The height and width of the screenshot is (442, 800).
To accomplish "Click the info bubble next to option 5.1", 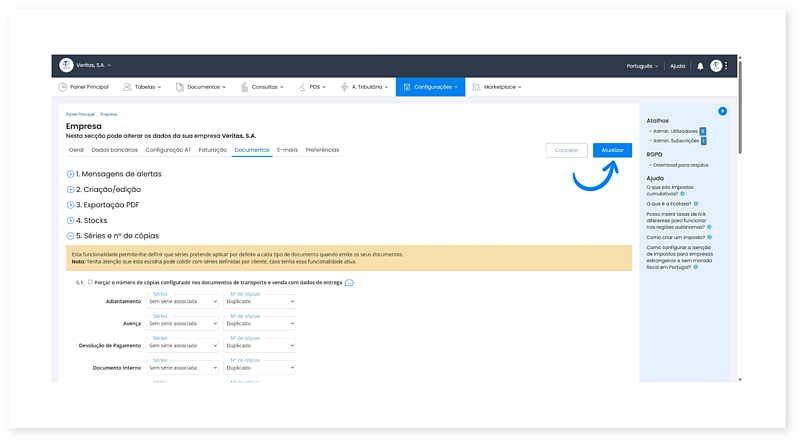I will [x=349, y=283].
